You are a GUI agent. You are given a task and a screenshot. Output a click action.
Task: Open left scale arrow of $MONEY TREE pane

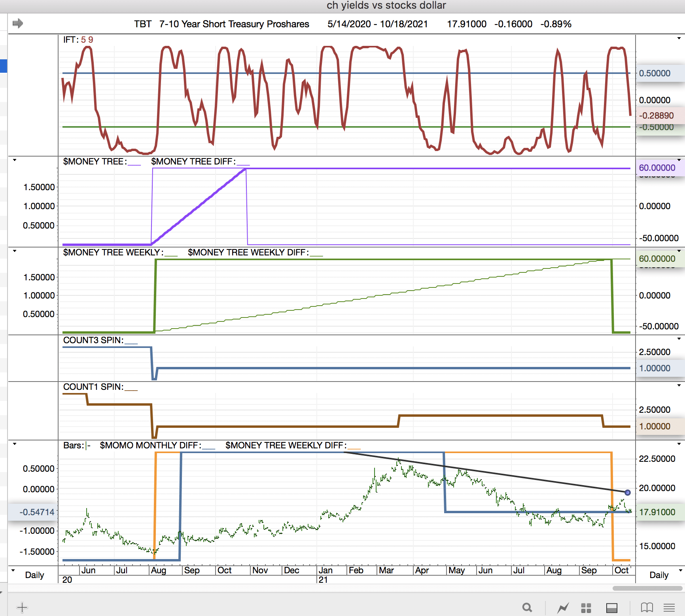[15, 160]
